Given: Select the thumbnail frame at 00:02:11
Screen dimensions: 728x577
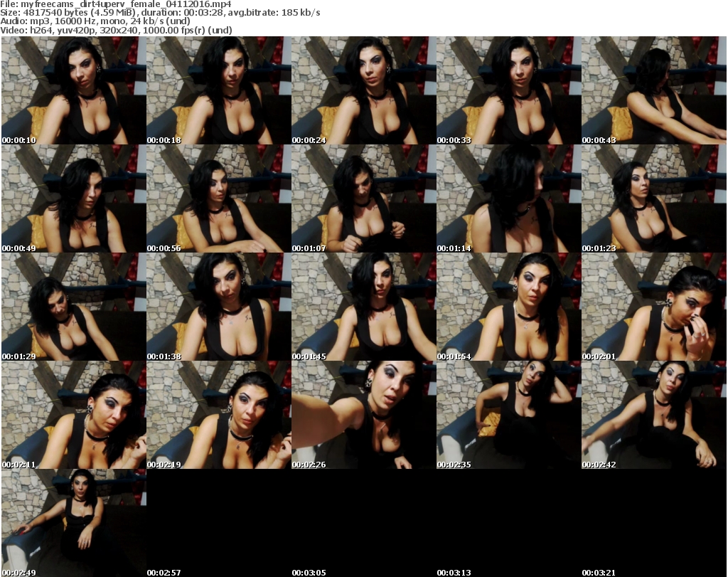Looking at the screenshot, I should pyautogui.click(x=74, y=415).
